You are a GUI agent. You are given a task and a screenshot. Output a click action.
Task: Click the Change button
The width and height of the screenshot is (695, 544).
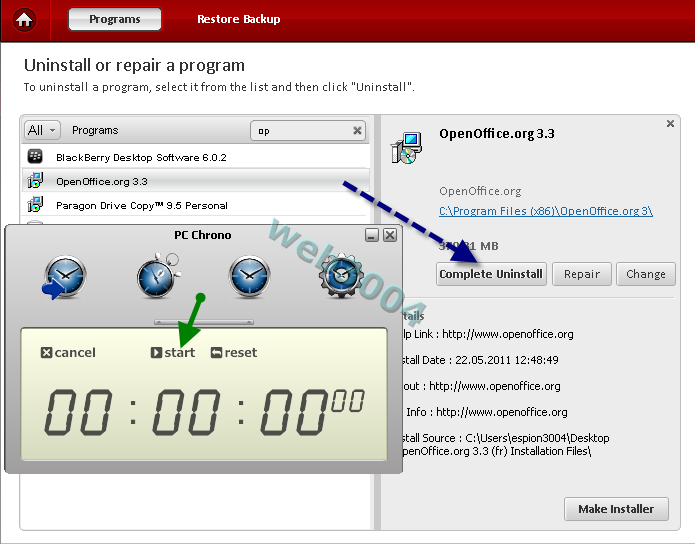pyautogui.click(x=646, y=274)
